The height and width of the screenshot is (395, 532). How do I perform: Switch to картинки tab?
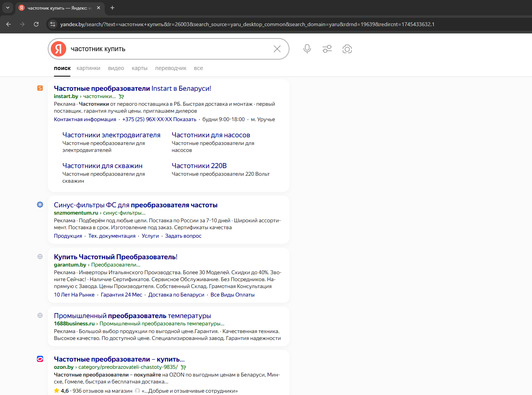[89, 68]
